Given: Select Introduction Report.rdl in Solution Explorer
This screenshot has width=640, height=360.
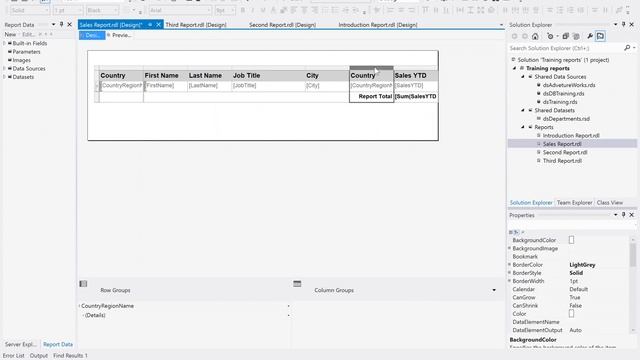Looking at the screenshot, I should point(571,136).
